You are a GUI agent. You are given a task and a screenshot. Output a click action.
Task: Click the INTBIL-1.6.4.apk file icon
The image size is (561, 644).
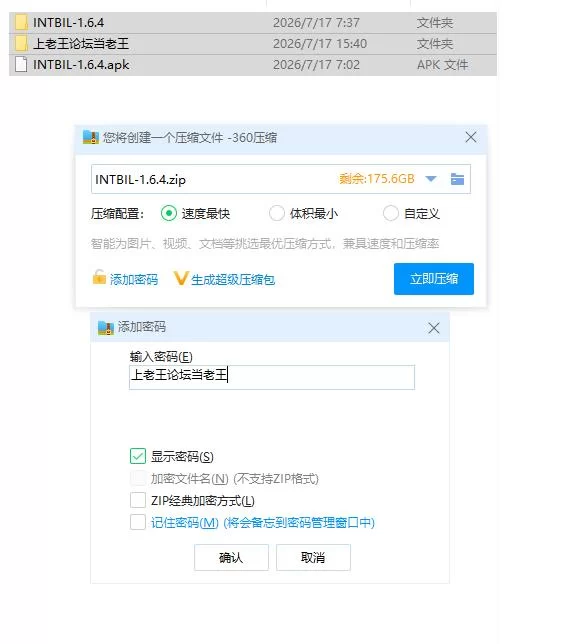21,64
